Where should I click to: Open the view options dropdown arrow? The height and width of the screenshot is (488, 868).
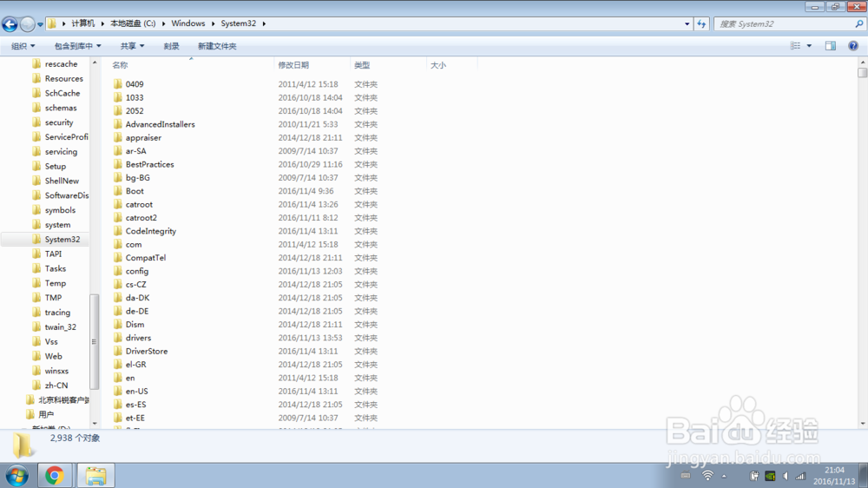pyautogui.click(x=809, y=46)
